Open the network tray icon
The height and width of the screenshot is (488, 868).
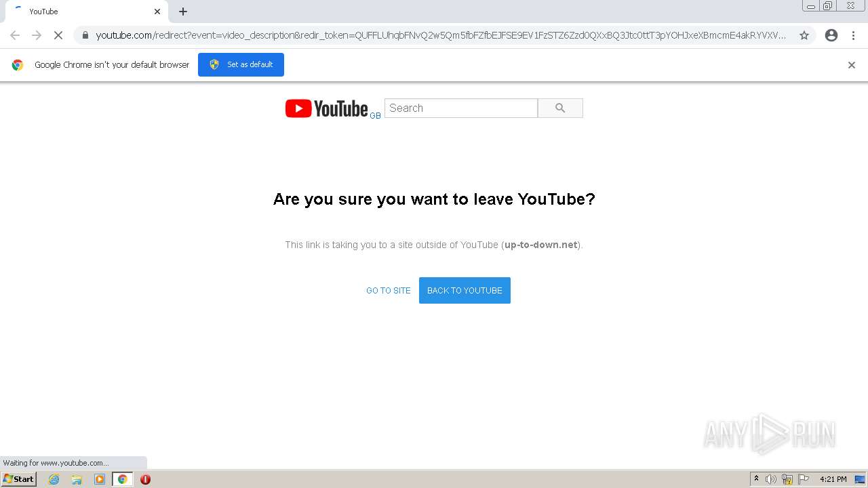(x=787, y=479)
